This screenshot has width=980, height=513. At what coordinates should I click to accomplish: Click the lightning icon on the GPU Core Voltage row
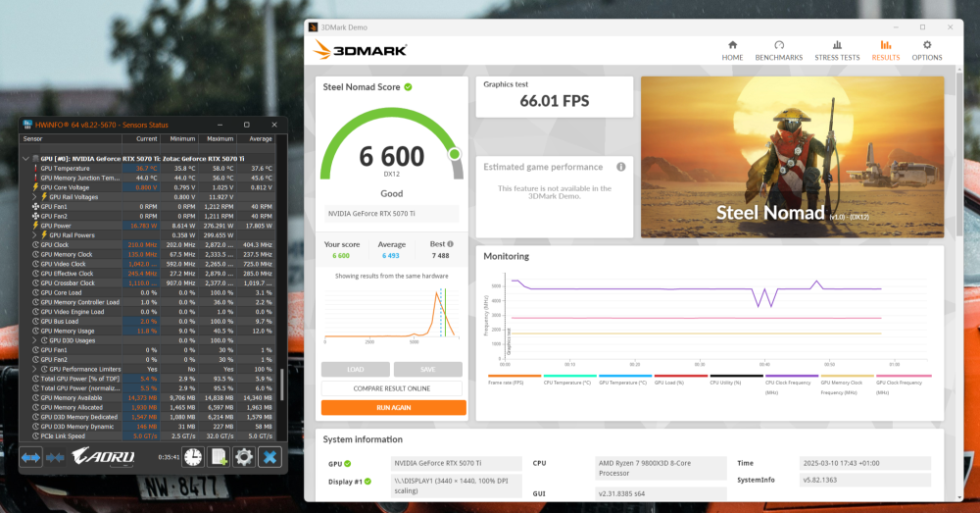click(x=35, y=187)
